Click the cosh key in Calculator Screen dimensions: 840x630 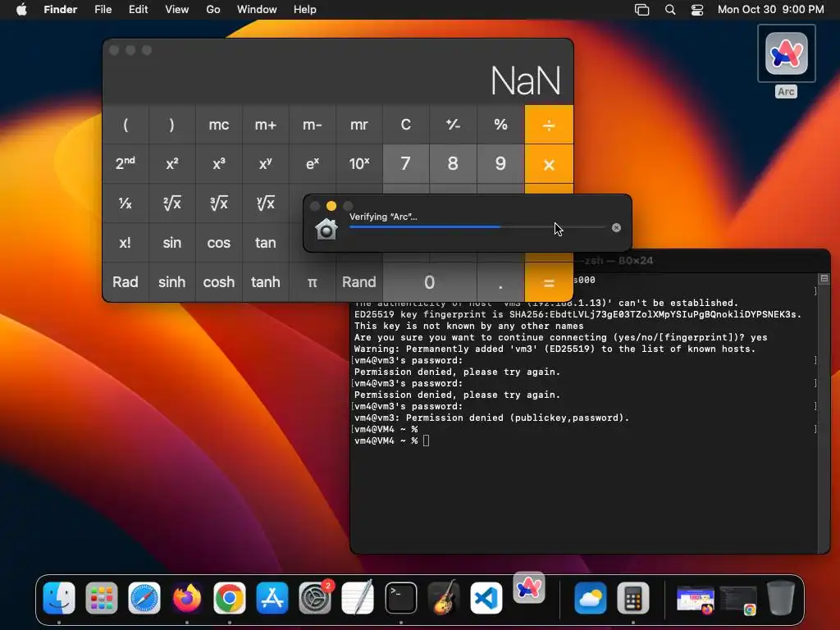[218, 282]
